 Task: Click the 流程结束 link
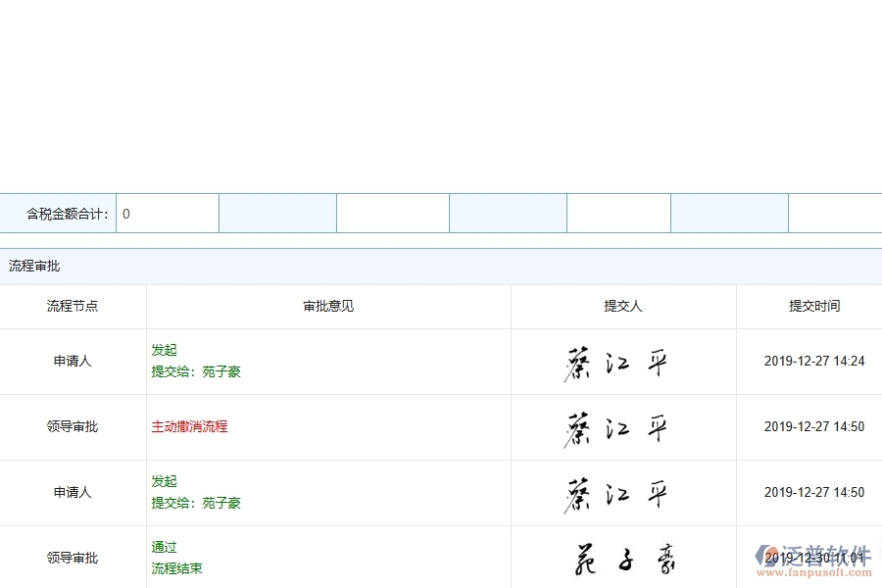tap(177, 568)
